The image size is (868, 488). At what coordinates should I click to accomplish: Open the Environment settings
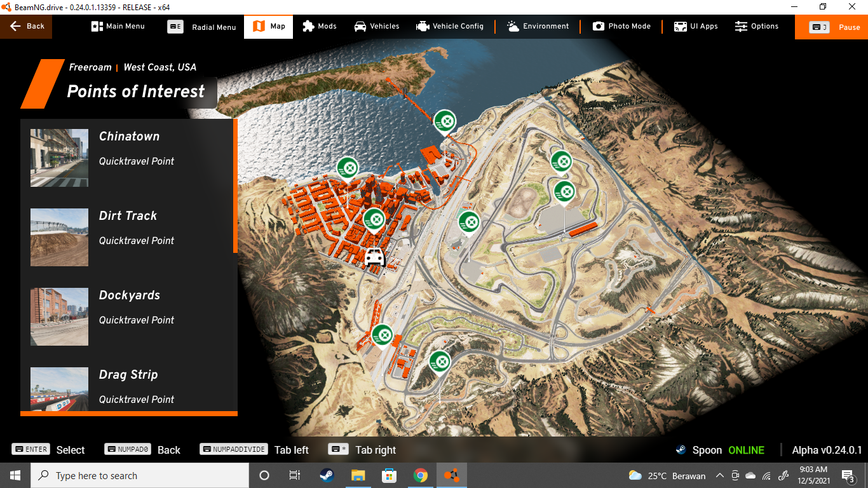coord(538,26)
